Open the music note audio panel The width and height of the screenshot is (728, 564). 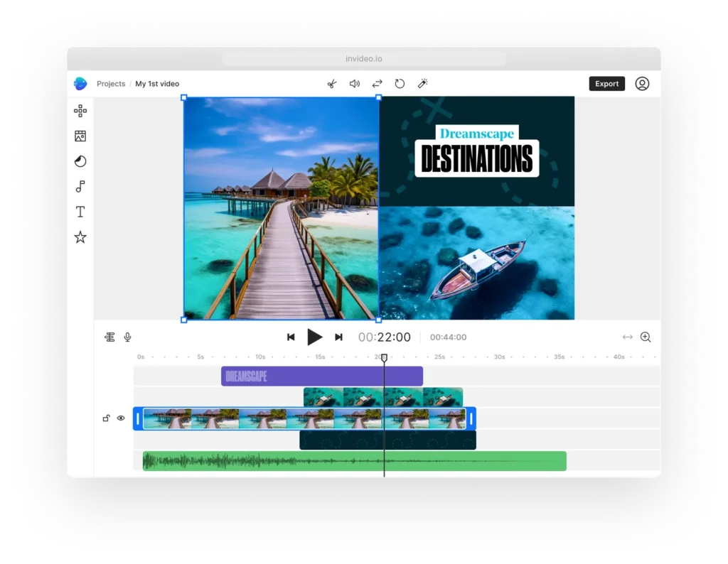[80, 187]
